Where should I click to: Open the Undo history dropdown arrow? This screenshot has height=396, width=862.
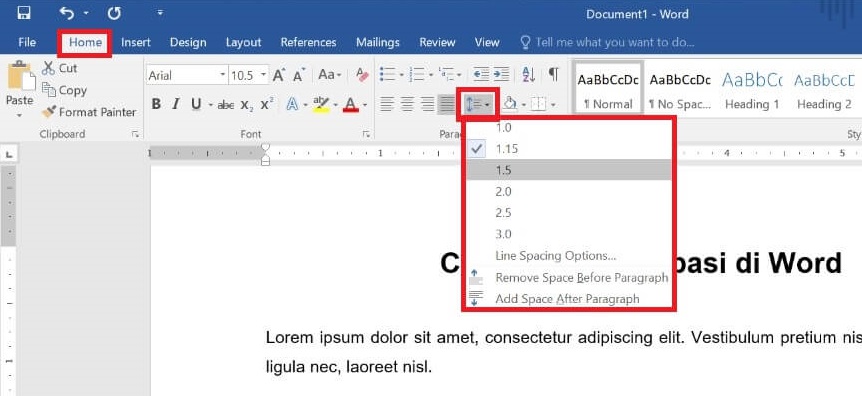point(86,13)
